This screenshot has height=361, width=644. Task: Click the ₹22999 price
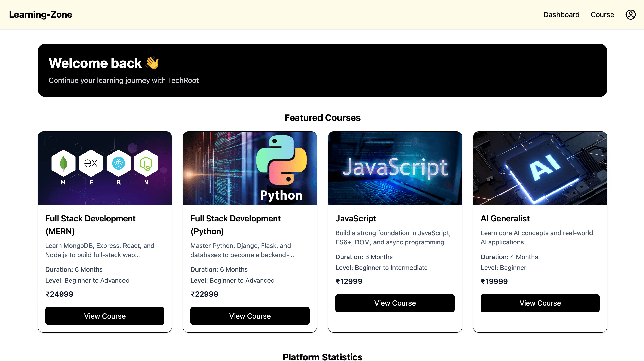click(x=204, y=294)
